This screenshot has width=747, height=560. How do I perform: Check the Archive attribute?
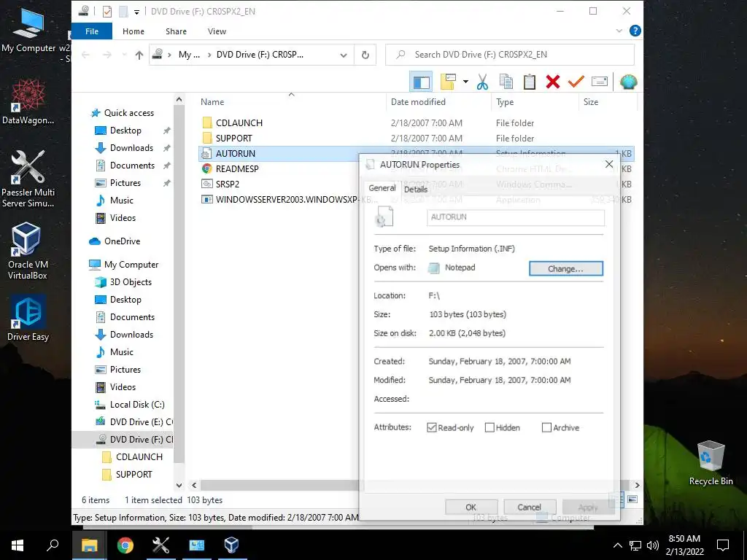[546, 427]
